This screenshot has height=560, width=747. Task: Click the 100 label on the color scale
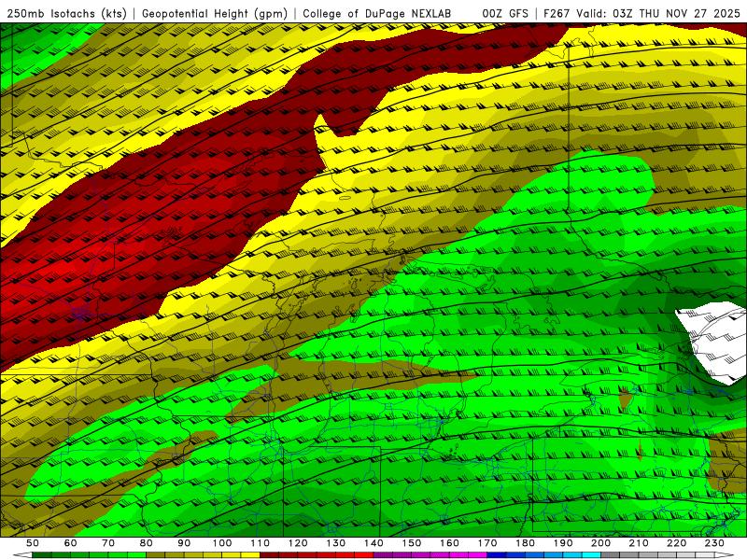[222, 543]
